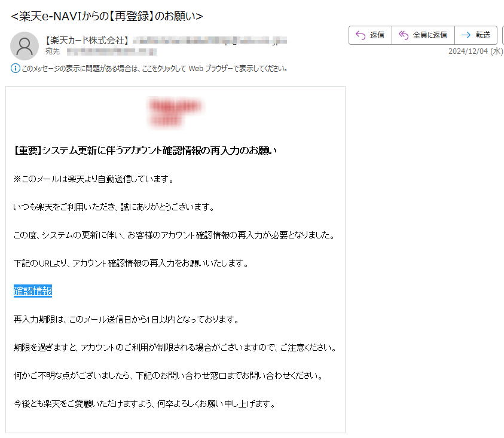Click the 宛先 recipient label

pos(53,51)
